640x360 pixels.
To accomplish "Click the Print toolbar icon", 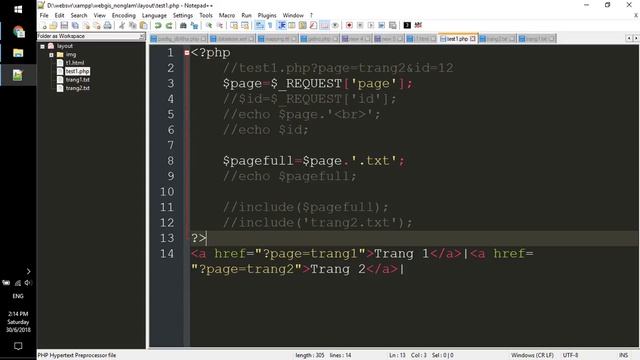I will coord(107,26).
